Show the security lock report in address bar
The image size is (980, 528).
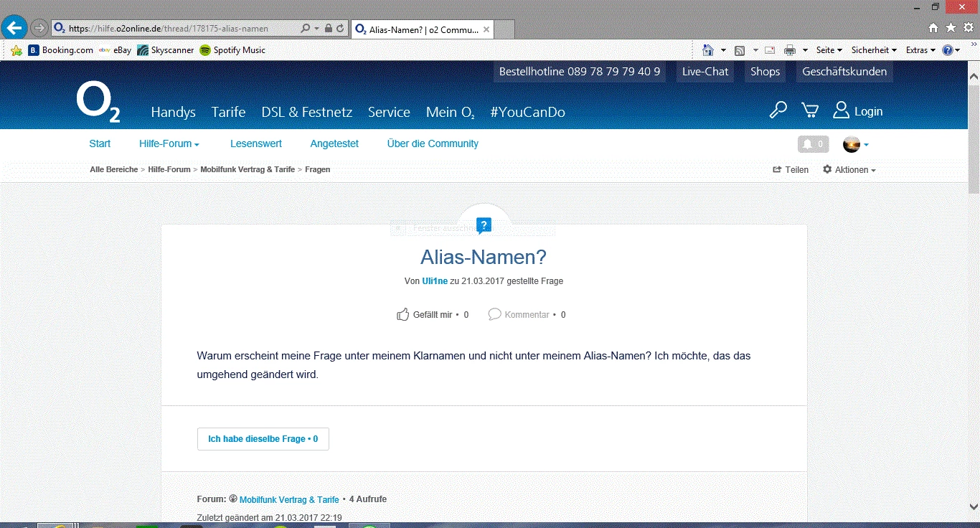[x=328, y=29]
